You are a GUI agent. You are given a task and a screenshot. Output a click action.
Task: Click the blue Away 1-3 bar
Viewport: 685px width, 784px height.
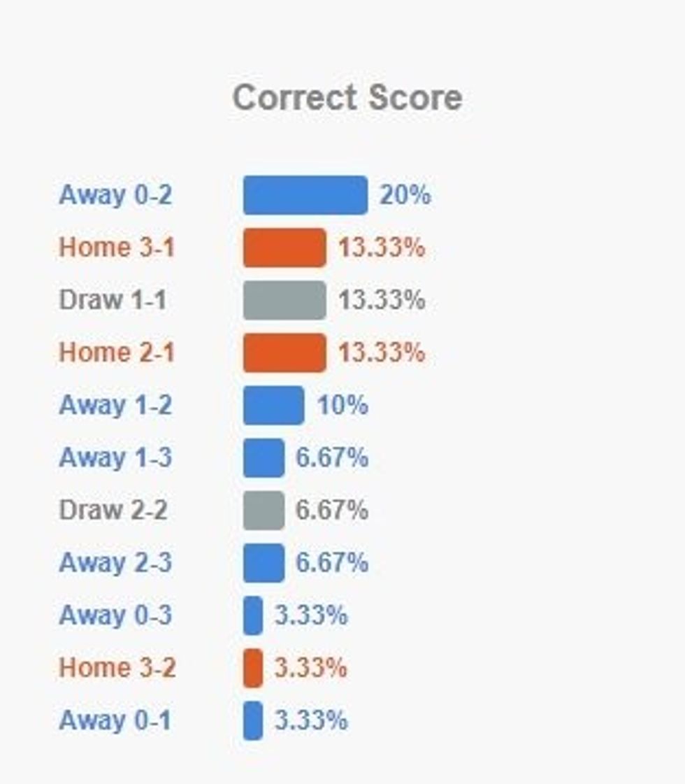coord(264,458)
